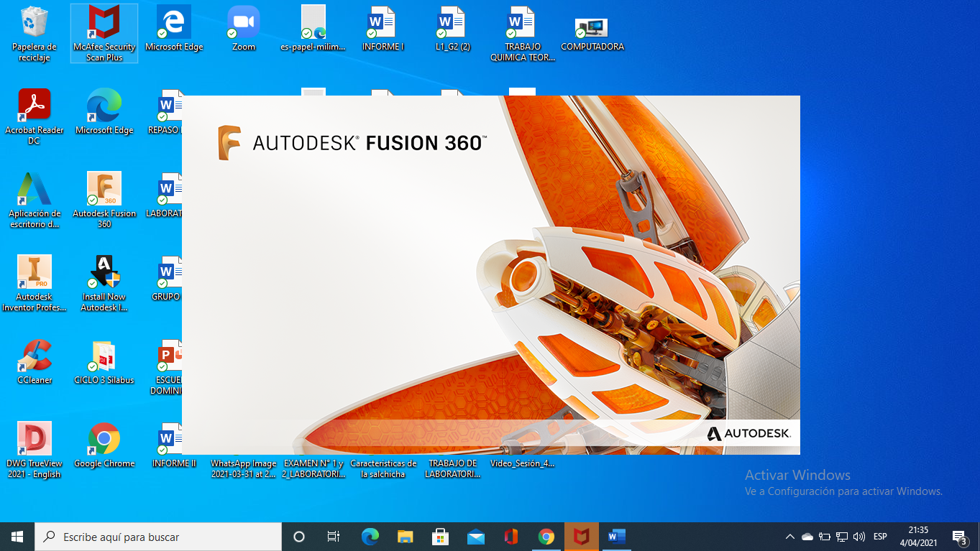Open Task View on the taskbar
Image resolution: width=980 pixels, height=551 pixels.
pos(334,537)
